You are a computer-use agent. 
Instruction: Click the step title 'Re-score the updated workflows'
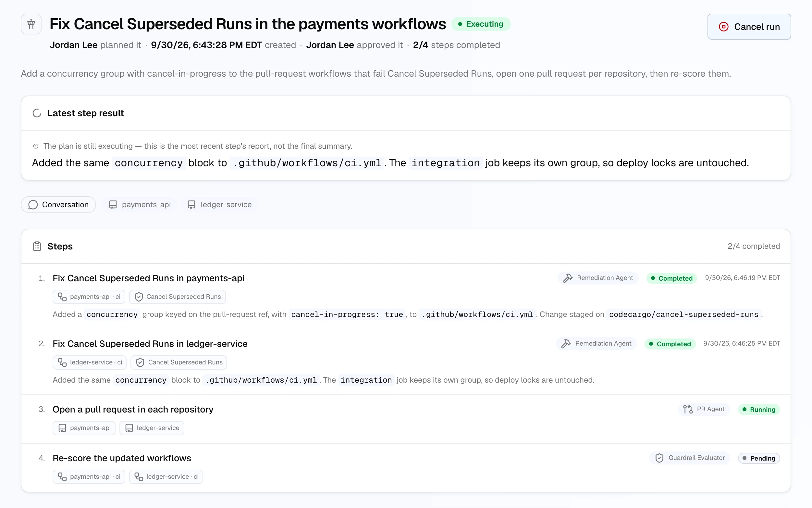click(122, 458)
